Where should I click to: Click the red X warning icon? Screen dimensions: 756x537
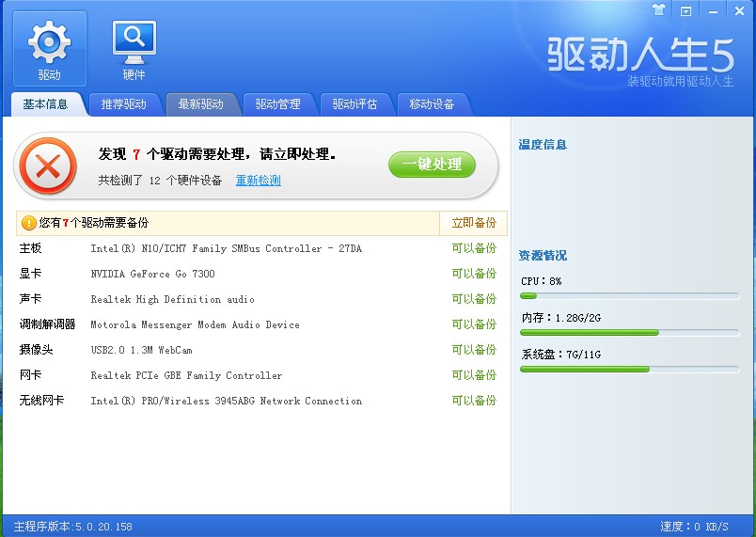(x=47, y=166)
